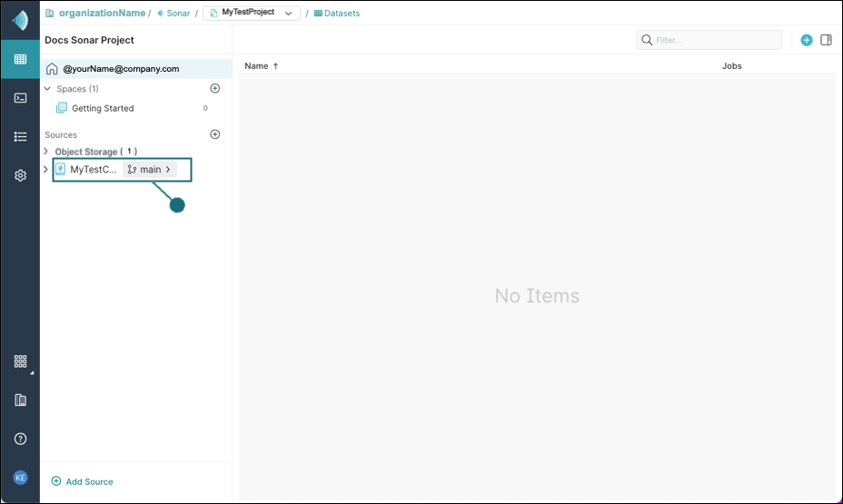Toggle the side panel layout icon

tap(827, 40)
